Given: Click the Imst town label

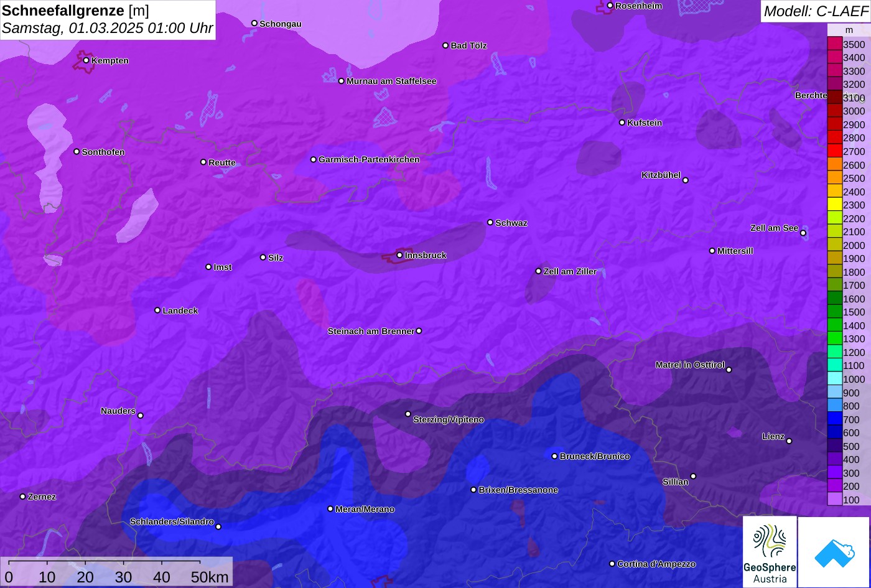Looking at the screenshot, I should point(223,268).
